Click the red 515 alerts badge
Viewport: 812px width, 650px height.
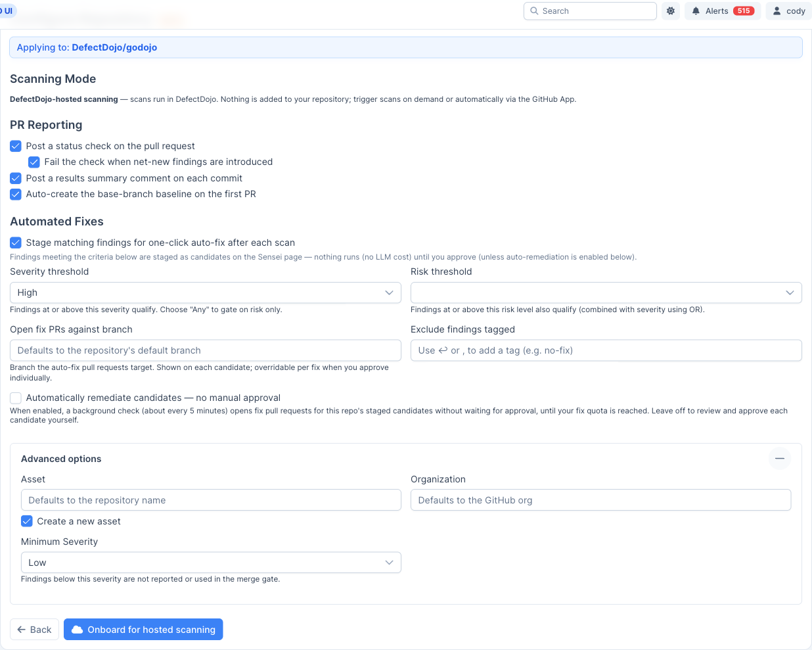[x=744, y=11]
